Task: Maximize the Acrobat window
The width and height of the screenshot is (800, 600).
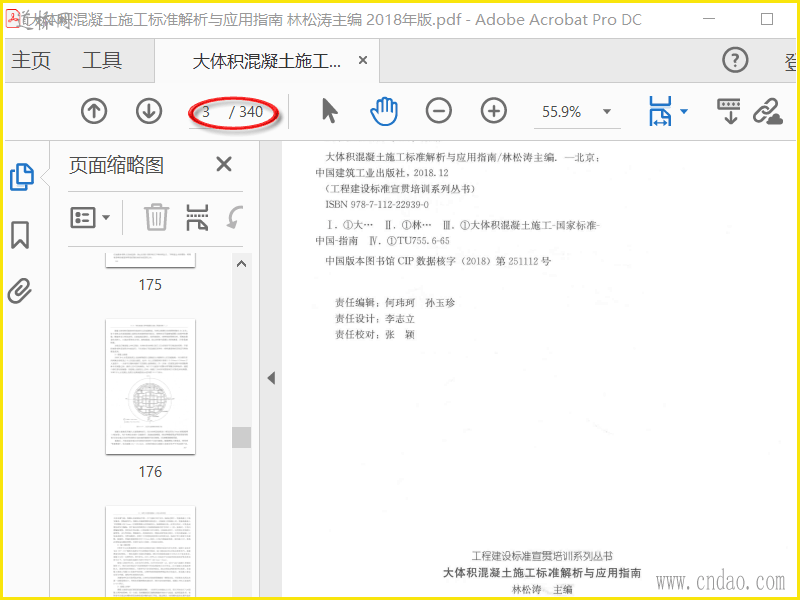Action: (x=767, y=19)
